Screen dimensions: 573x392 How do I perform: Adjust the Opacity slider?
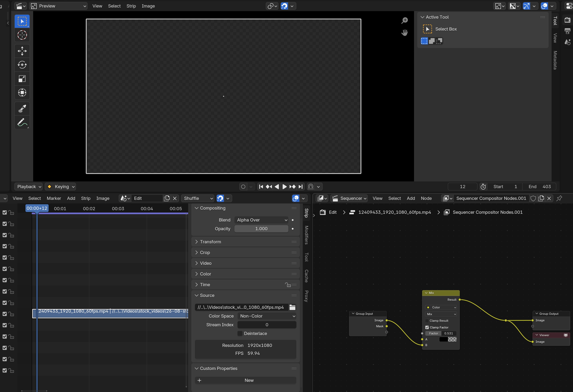click(261, 229)
